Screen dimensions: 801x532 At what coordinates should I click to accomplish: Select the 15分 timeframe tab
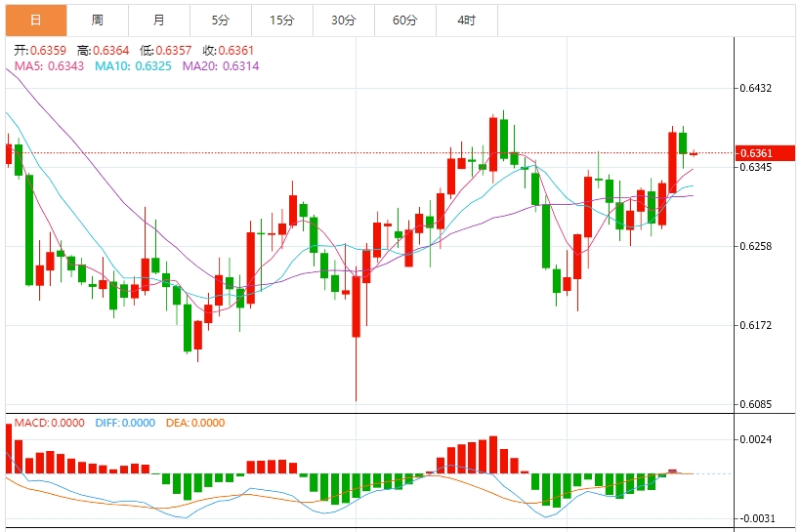(281, 20)
